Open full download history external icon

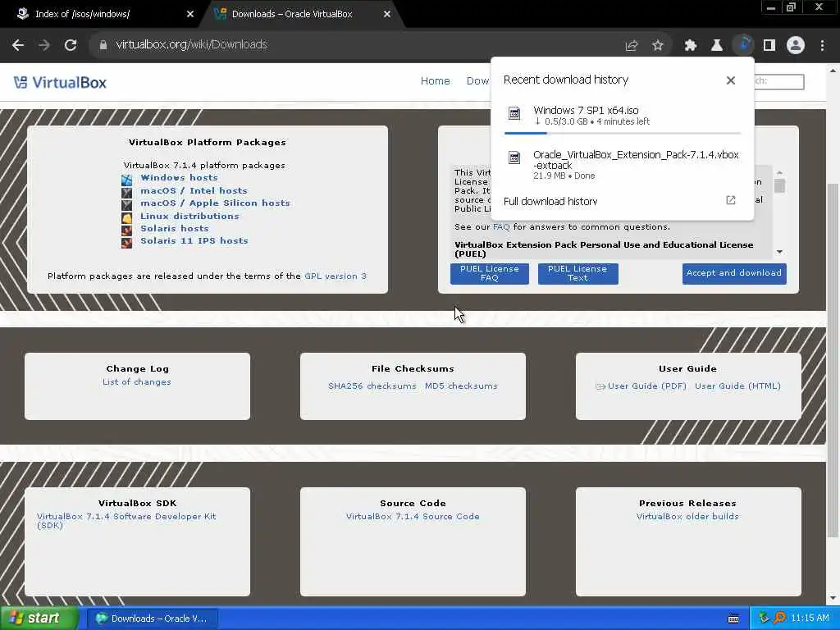pos(731,200)
